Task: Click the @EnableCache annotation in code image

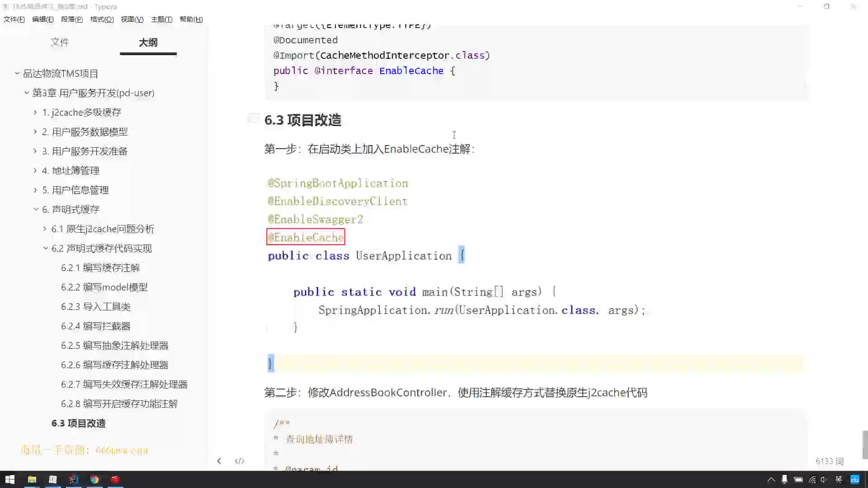Action: (306, 237)
